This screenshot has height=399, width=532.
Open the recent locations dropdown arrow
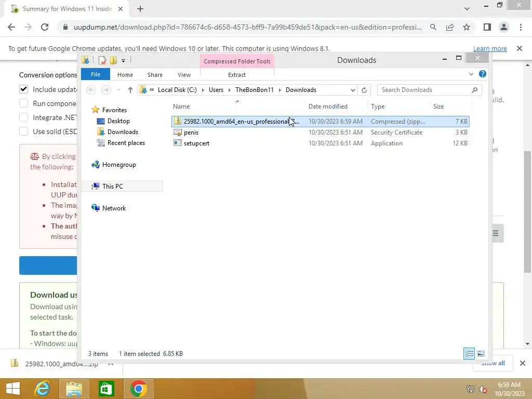tap(118, 90)
